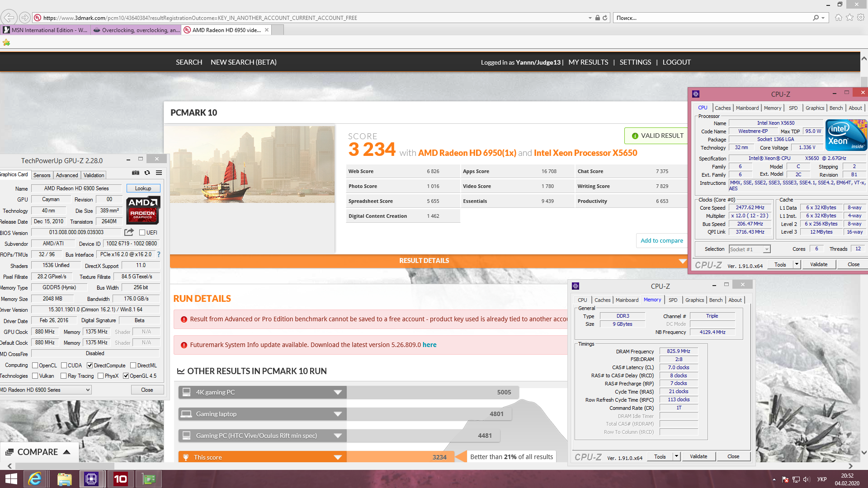
Task: Open the Windows Start button
Action: point(11,479)
